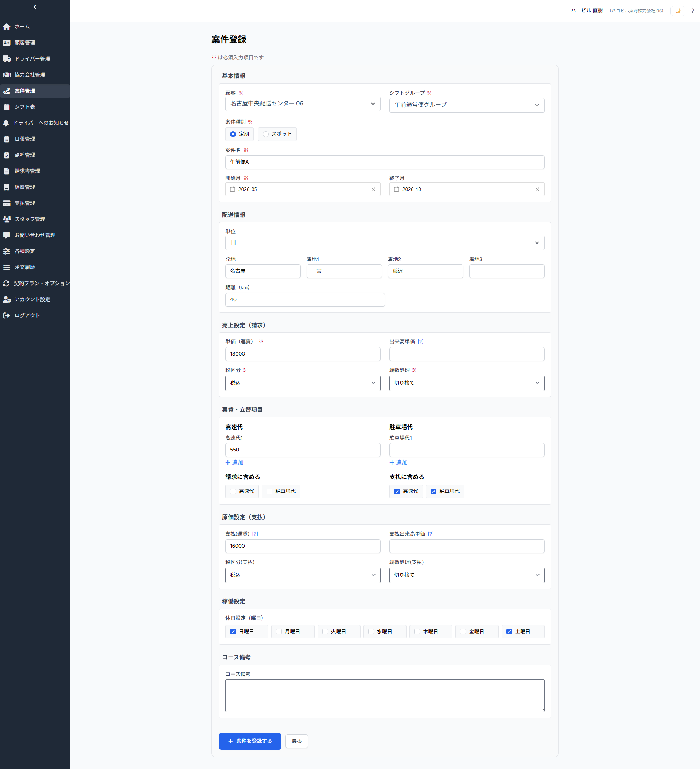Clear the 開始月 date with X icon
The width and height of the screenshot is (700, 769).
tap(373, 189)
